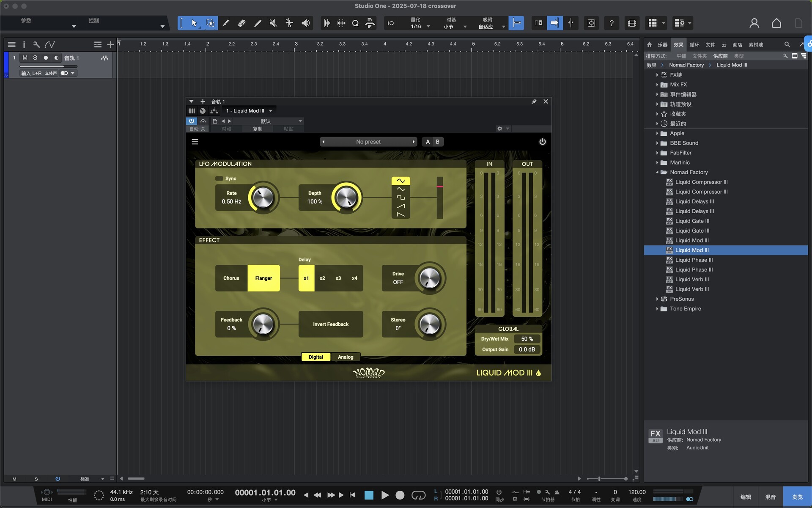Select the Mute tool
812x508 pixels.
pos(273,23)
